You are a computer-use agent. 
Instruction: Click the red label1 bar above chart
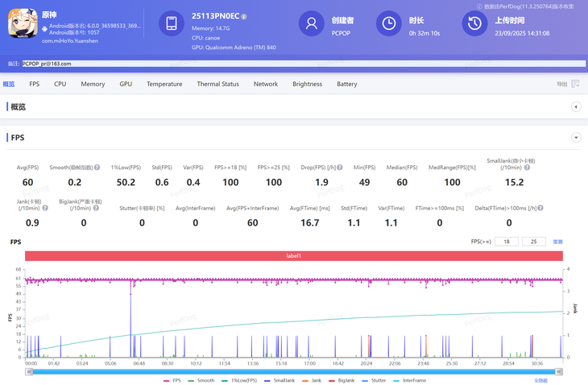pyautogui.click(x=293, y=255)
